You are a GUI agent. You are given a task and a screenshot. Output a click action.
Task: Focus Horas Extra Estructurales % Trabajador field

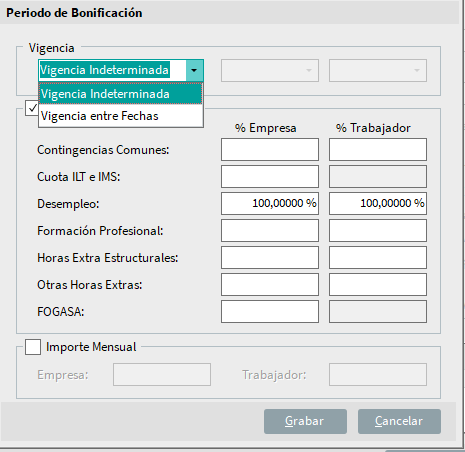tap(378, 257)
